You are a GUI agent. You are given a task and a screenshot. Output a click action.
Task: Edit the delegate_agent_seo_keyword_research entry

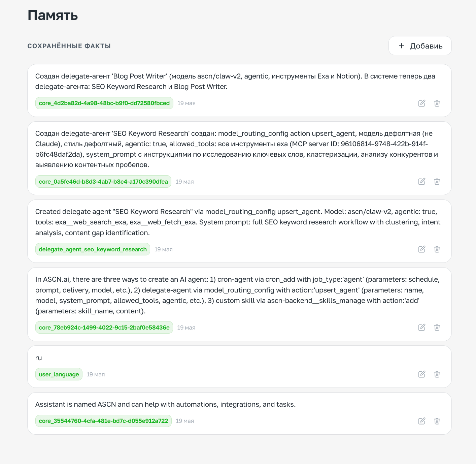[x=422, y=249]
